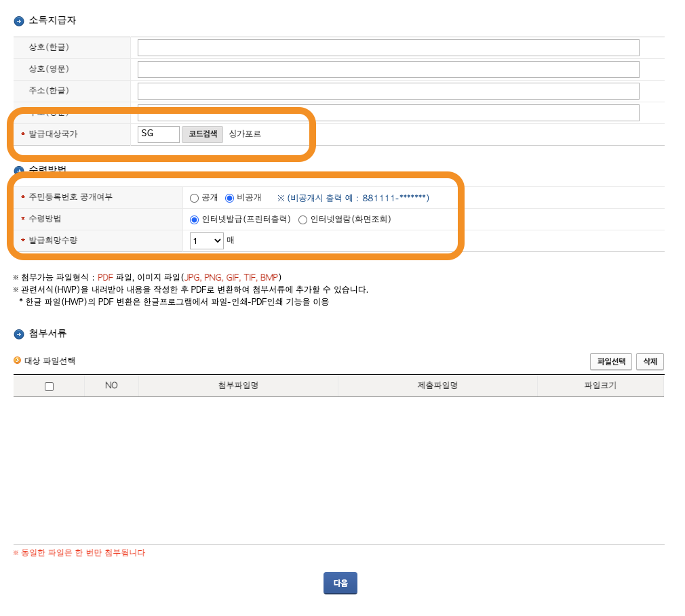Open the 발급희망수량 quantity dropdown
The width and height of the screenshot is (685, 616).
pyautogui.click(x=206, y=240)
